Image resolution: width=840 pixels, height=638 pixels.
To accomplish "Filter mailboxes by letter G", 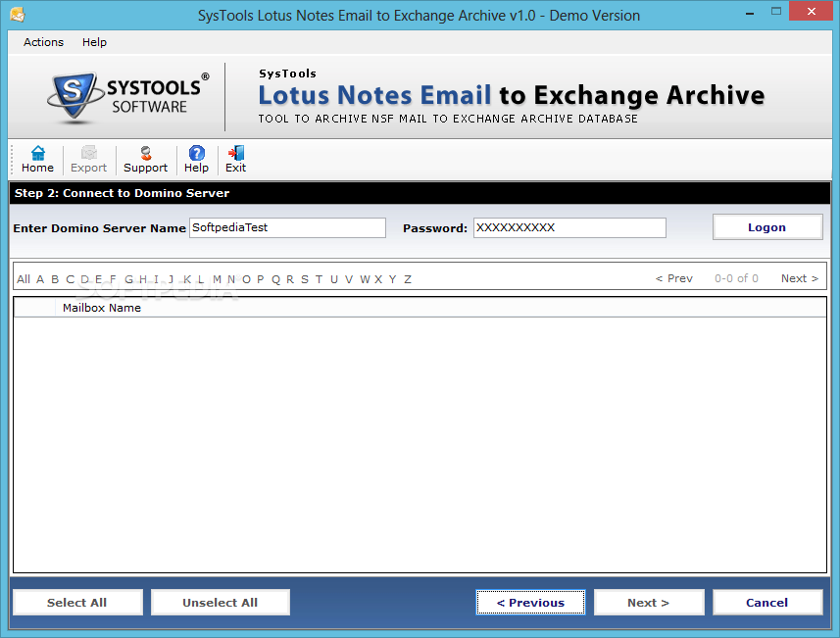I will tap(128, 279).
